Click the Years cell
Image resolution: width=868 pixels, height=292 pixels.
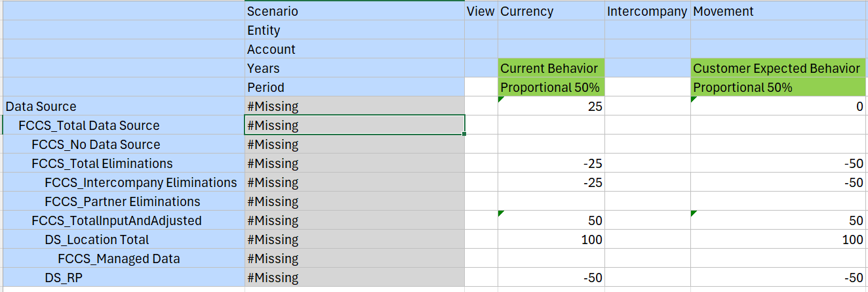(x=355, y=68)
